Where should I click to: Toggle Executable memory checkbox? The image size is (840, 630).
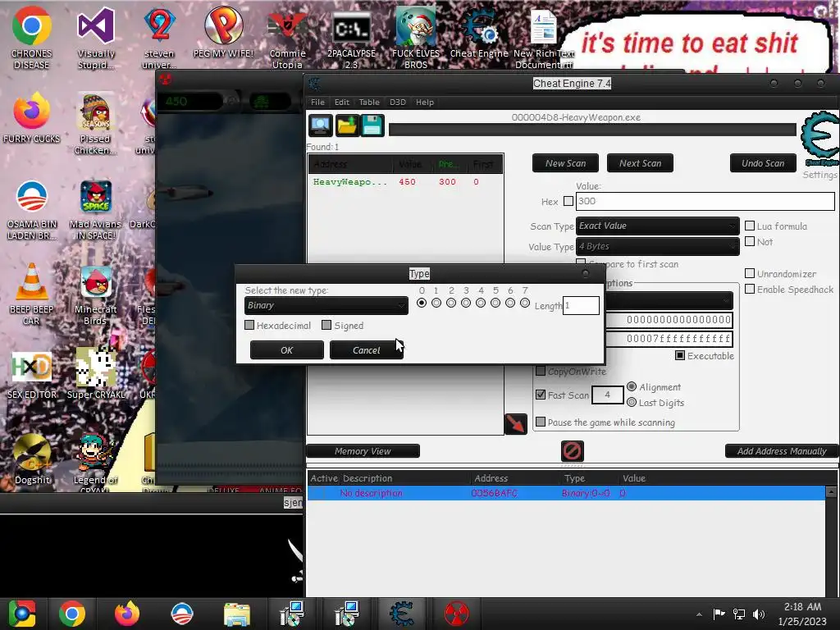[x=680, y=355]
